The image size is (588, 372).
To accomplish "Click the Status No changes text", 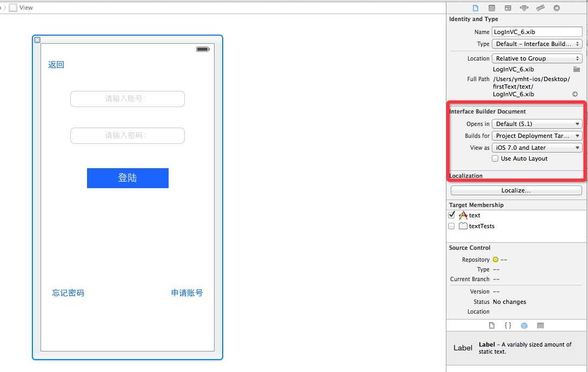I will coord(509,302).
